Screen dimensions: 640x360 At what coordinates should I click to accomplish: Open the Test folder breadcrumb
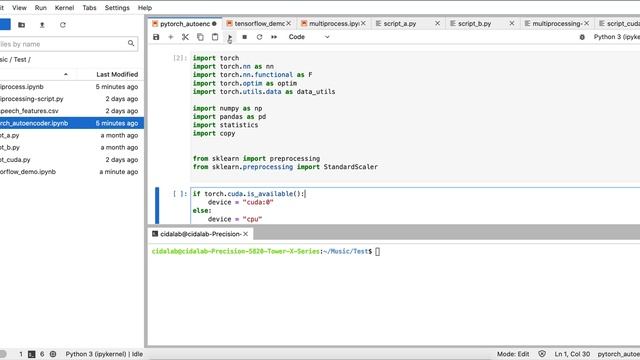(20, 60)
